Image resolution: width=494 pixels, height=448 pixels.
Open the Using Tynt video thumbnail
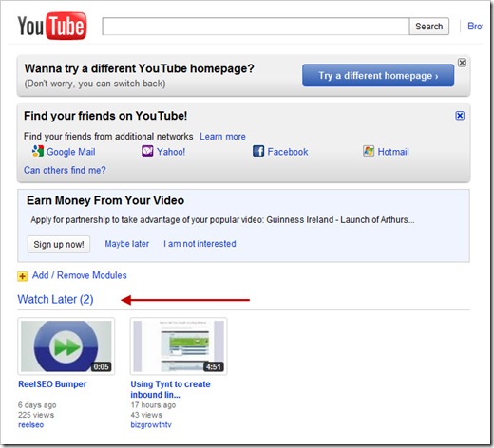click(x=179, y=346)
